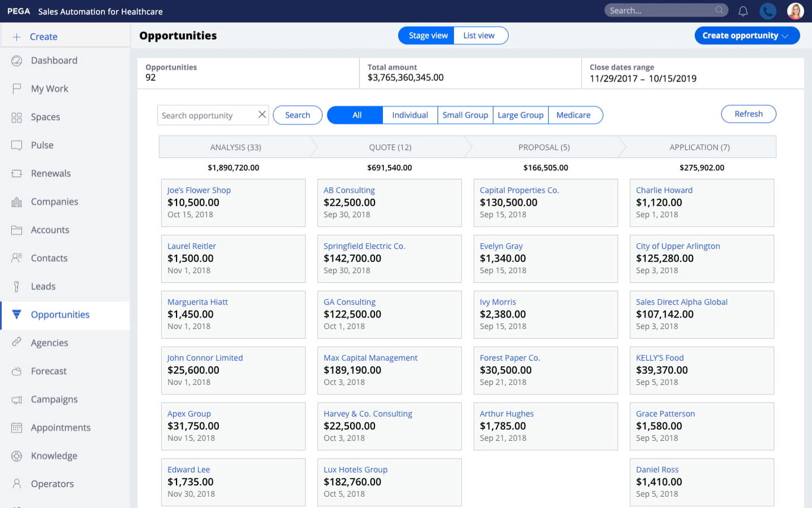Open the Springfield Electric Co. opportunity link
Viewport: 812px width, 508px height.
coord(364,246)
